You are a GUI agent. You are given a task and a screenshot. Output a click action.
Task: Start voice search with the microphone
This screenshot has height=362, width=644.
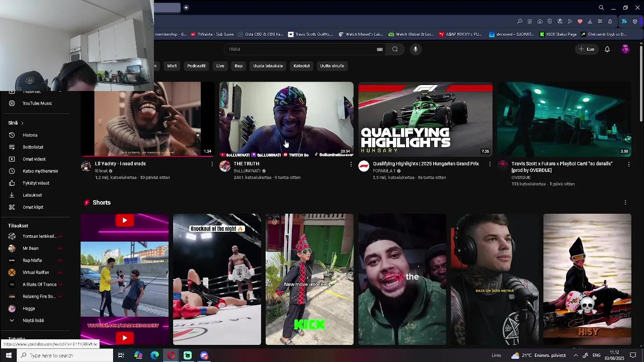[x=416, y=49]
